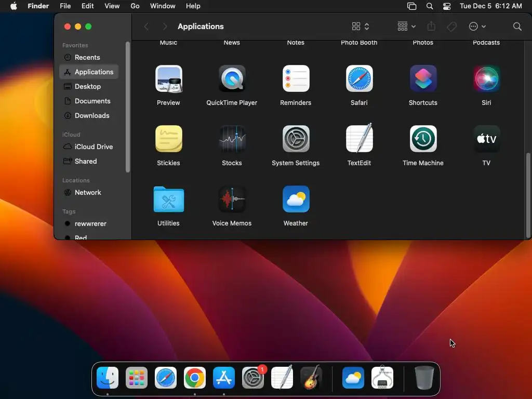This screenshot has height=399, width=532.
Task: Open Spotlight search in menu bar
Action: tap(430, 6)
